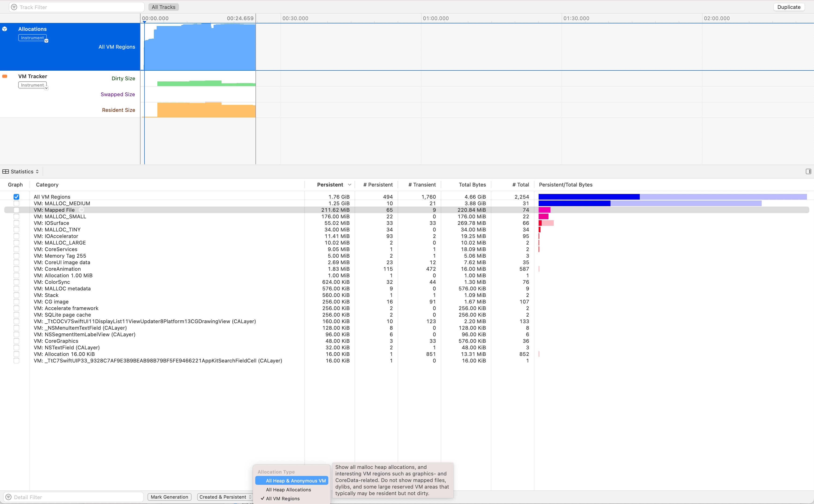This screenshot has height=504, width=814.
Task: Toggle the right inspector panel icon
Action: tap(808, 171)
